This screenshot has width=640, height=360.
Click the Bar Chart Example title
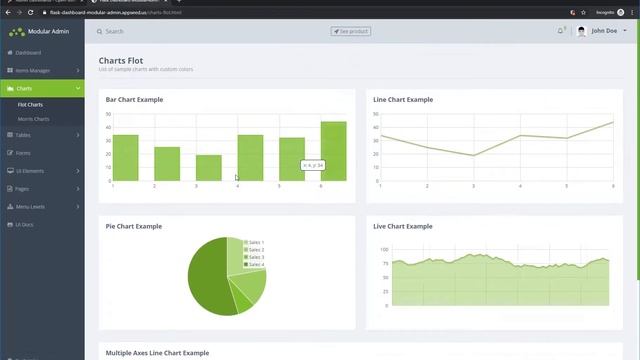(134, 100)
